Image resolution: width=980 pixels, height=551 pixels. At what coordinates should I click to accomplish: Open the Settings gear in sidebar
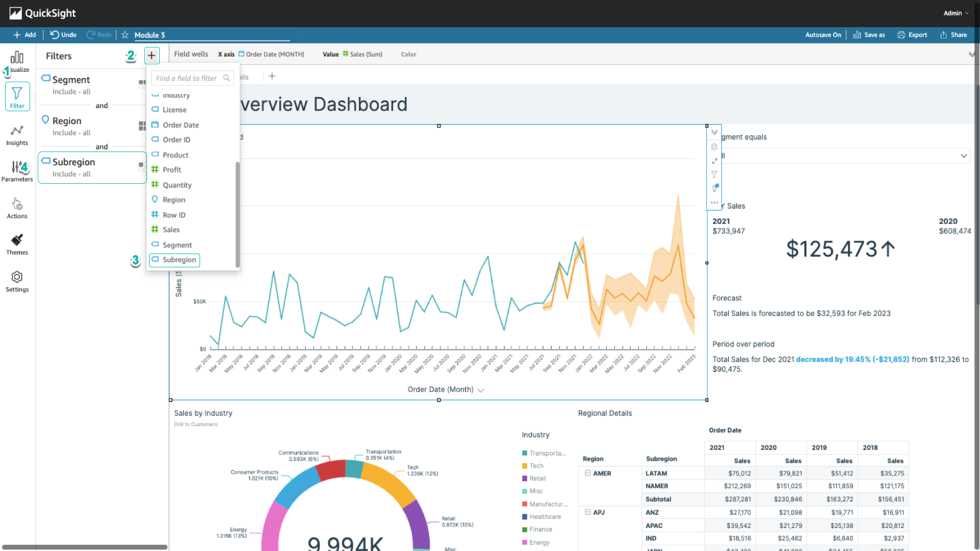pyautogui.click(x=17, y=277)
